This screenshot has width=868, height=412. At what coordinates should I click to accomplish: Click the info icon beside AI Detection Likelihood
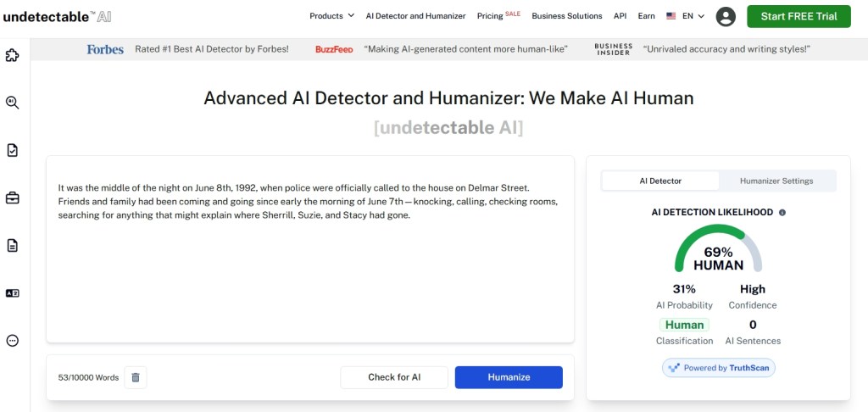pyautogui.click(x=782, y=213)
